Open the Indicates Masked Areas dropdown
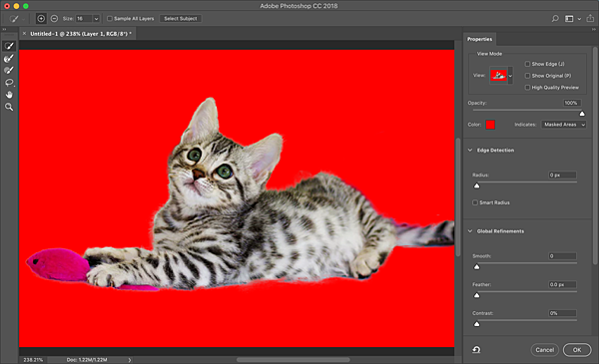The height and width of the screenshot is (364, 599). (563, 125)
